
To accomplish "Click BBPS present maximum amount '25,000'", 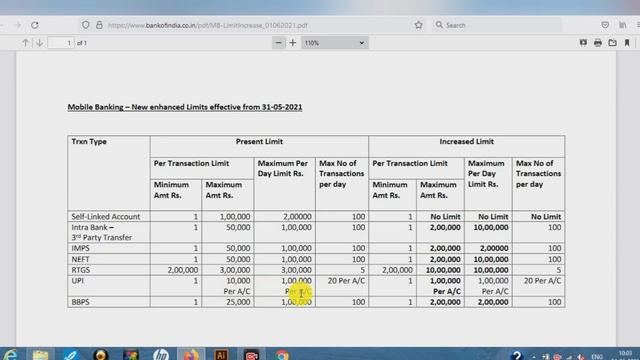I will click(238, 302).
